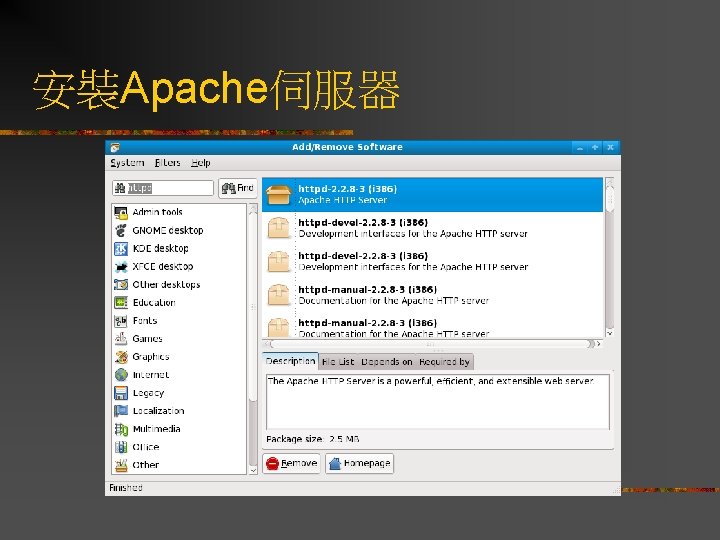The width and height of the screenshot is (720, 540).
Task: Open the Filters menu
Action: (167, 163)
